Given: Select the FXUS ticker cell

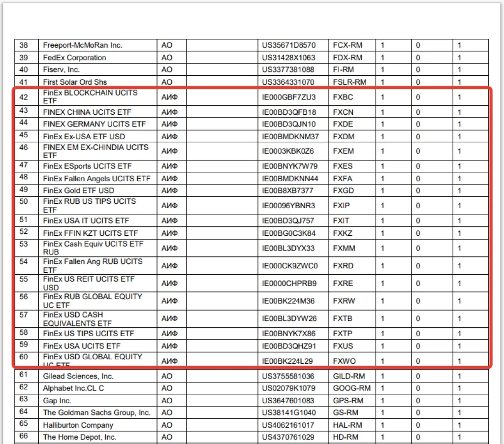Looking at the screenshot, I should point(343,346).
